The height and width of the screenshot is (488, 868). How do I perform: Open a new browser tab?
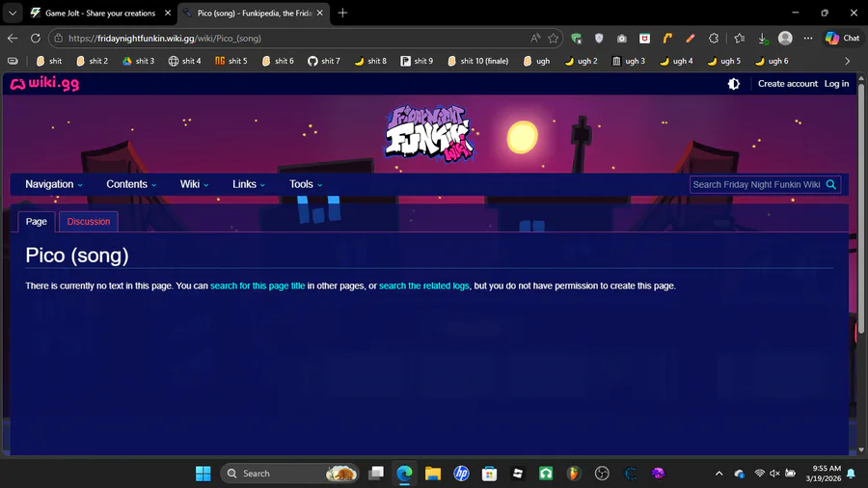(342, 13)
